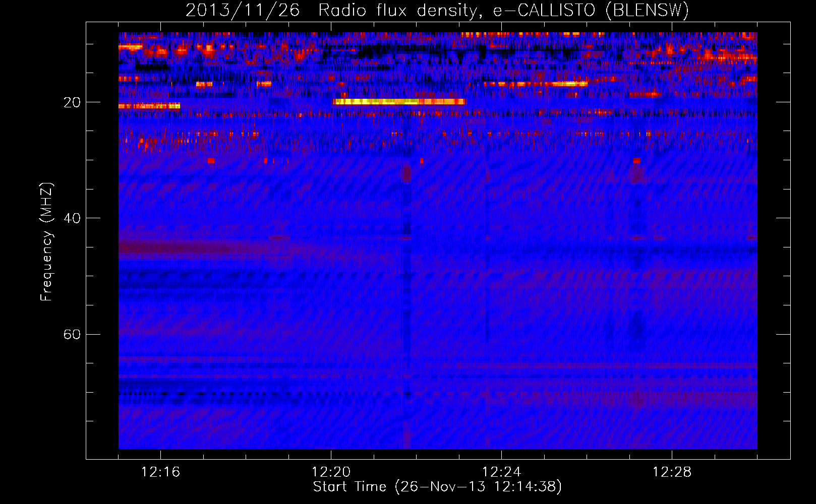Viewport: 816px width, 504px height.
Task: Click the plot title showing e-CALLISTO (BLENSW)
Action: tap(437, 10)
